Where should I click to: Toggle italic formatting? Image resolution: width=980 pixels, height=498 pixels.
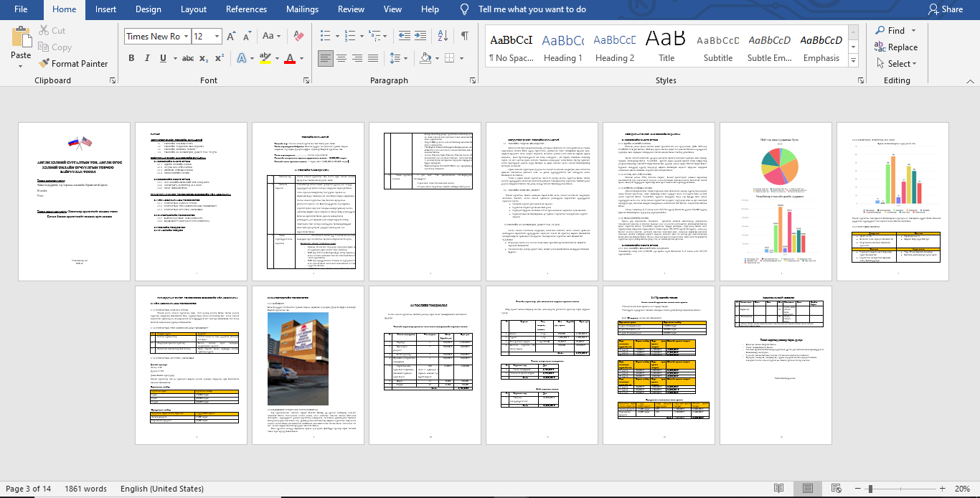pyautogui.click(x=146, y=57)
